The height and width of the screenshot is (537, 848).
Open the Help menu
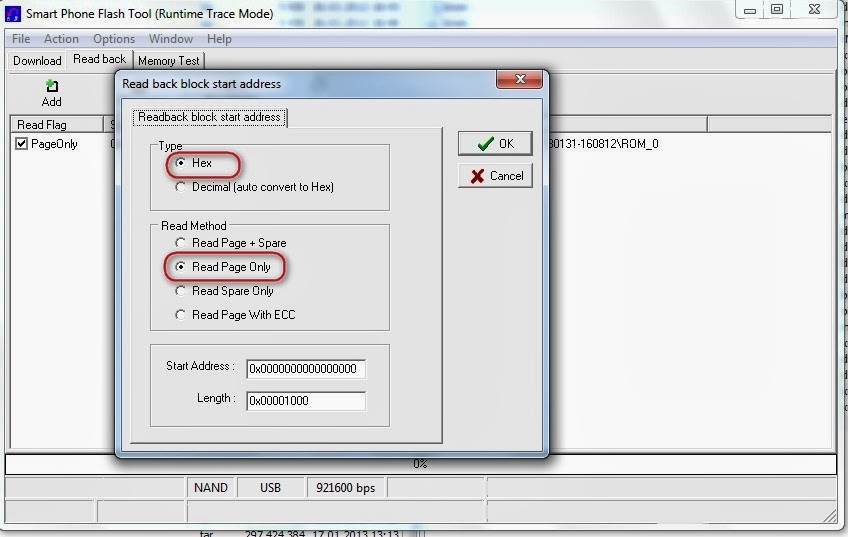coord(219,39)
